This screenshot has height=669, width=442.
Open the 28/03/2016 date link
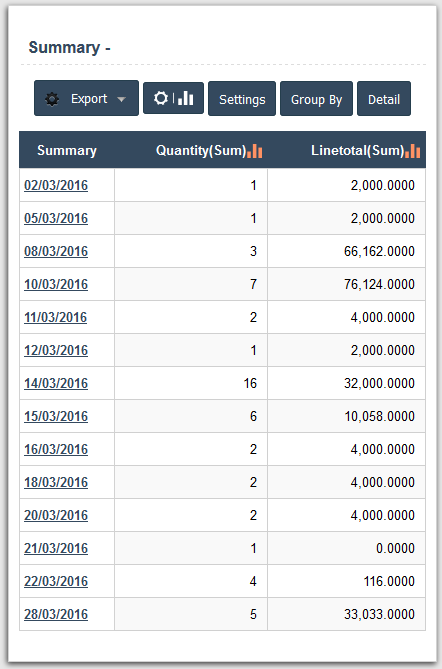point(56,614)
